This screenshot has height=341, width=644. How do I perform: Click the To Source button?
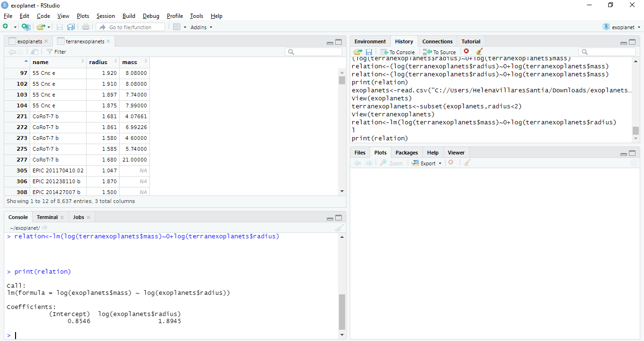tap(439, 52)
